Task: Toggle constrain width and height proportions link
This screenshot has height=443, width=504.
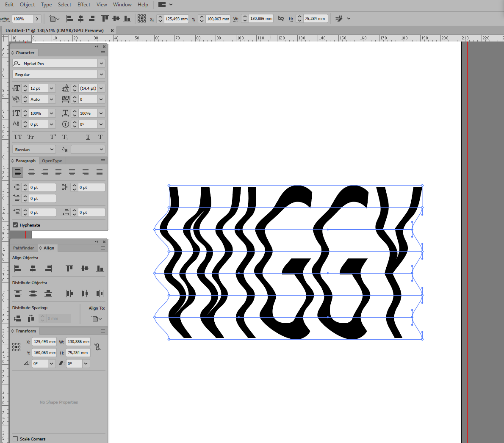Action: tap(98, 347)
